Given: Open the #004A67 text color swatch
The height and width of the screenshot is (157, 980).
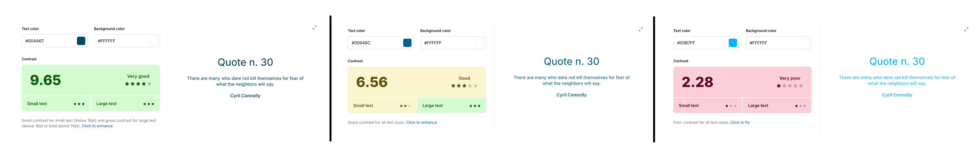Looking at the screenshot, I should 81,41.
